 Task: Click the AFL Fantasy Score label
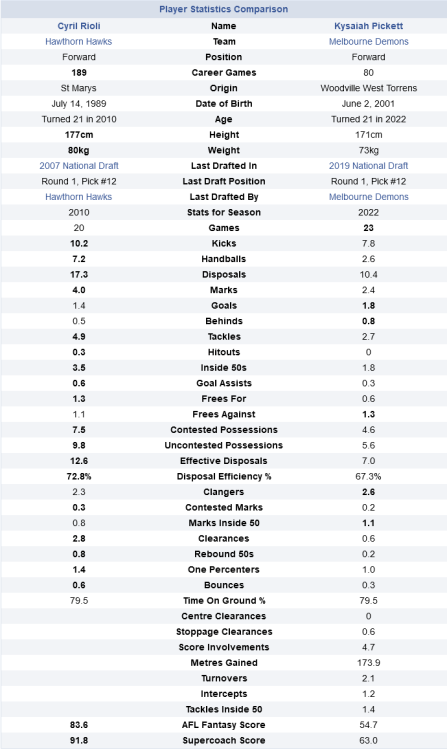tap(224, 725)
